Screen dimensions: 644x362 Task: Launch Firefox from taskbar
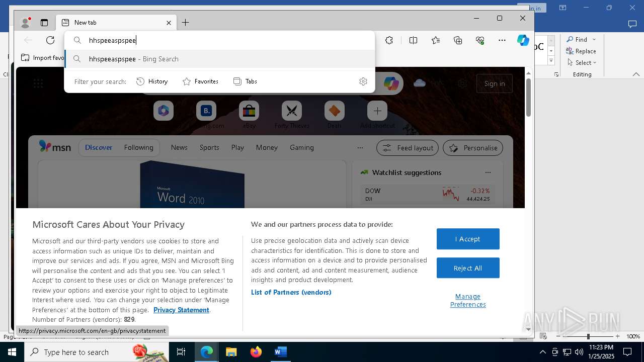[x=256, y=352]
